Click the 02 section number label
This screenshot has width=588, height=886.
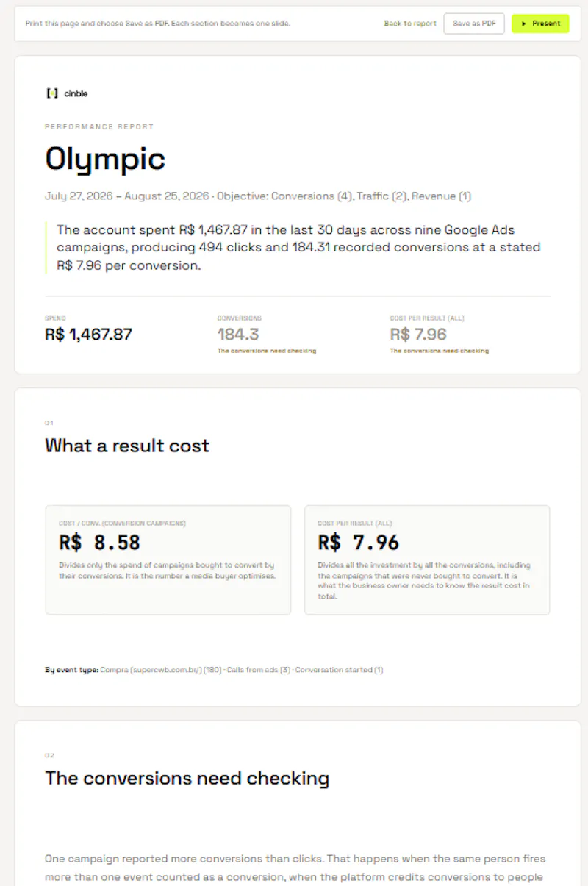[49, 755]
